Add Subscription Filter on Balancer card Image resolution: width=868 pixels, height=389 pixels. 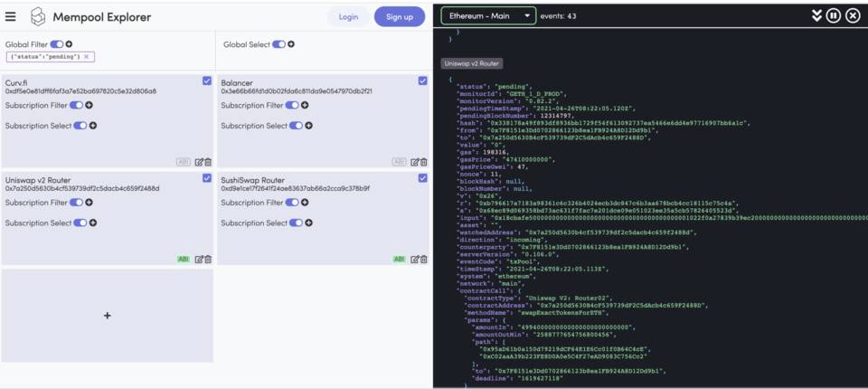(305, 105)
